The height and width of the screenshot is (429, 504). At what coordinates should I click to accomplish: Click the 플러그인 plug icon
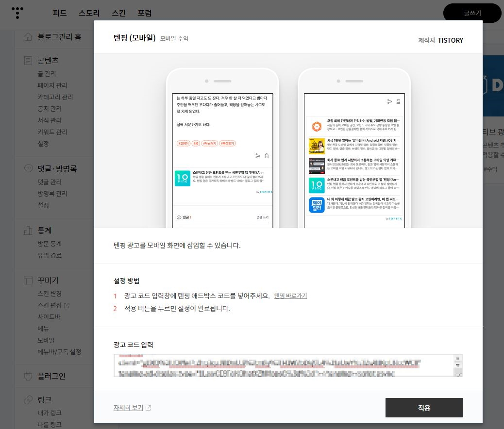click(28, 376)
